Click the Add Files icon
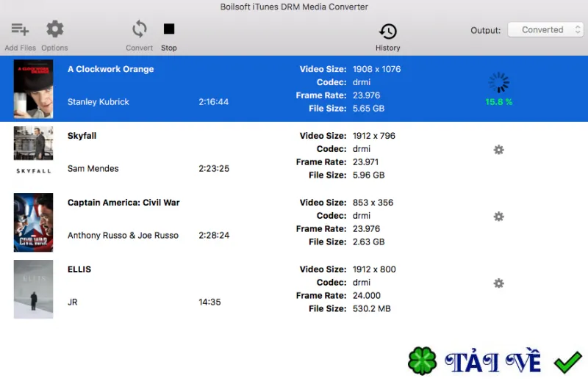Image resolution: width=588 pixels, height=381 pixels. point(20,29)
